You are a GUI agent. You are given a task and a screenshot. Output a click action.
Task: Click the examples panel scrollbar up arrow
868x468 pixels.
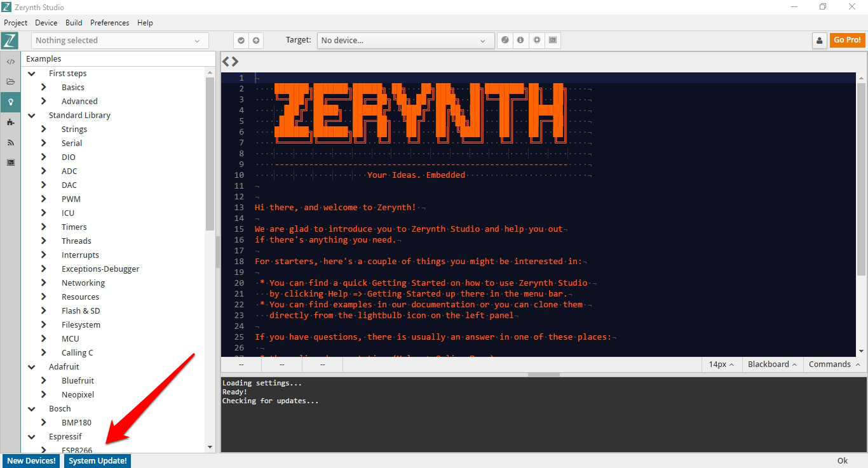(210, 73)
